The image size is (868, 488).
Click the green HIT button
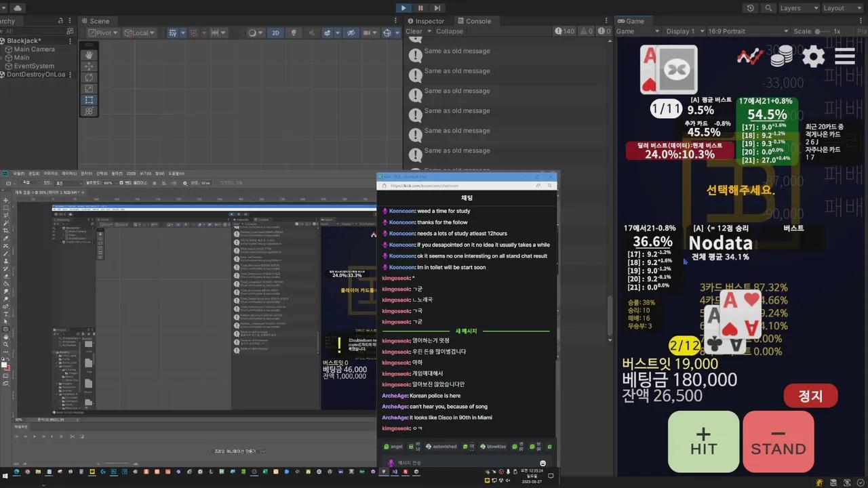(x=703, y=441)
